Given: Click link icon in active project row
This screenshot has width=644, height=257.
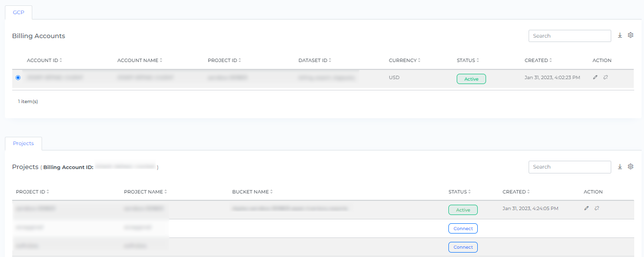Looking at the screenshot, I should pyautogui.click(x=597, y=208).
